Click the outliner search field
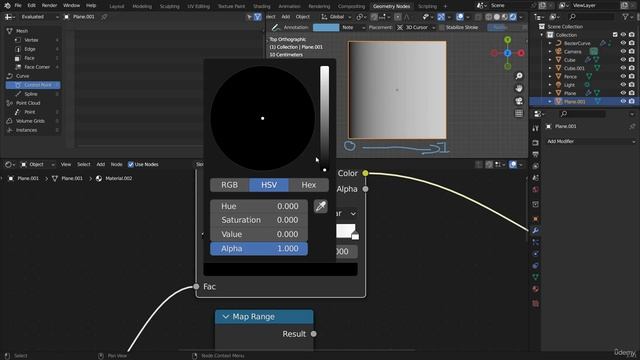Viewport: 640px width, 360px height. coord(592,17)
